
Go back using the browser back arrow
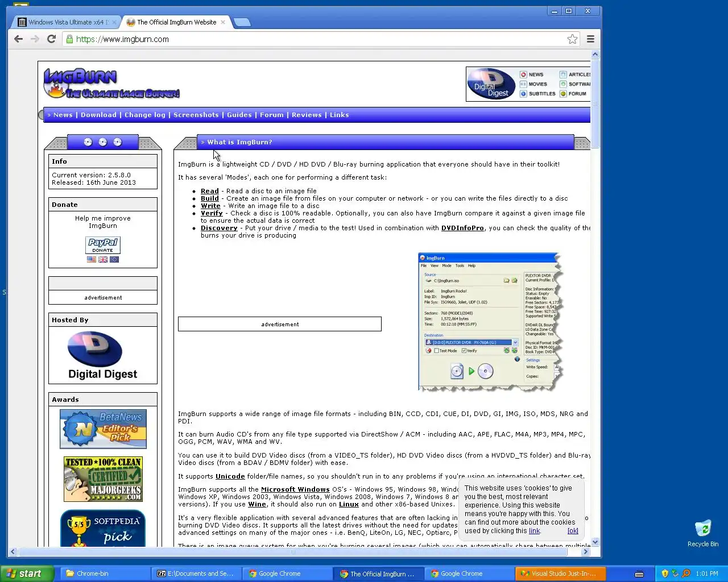pyautogui.click(x=18, y=39)
